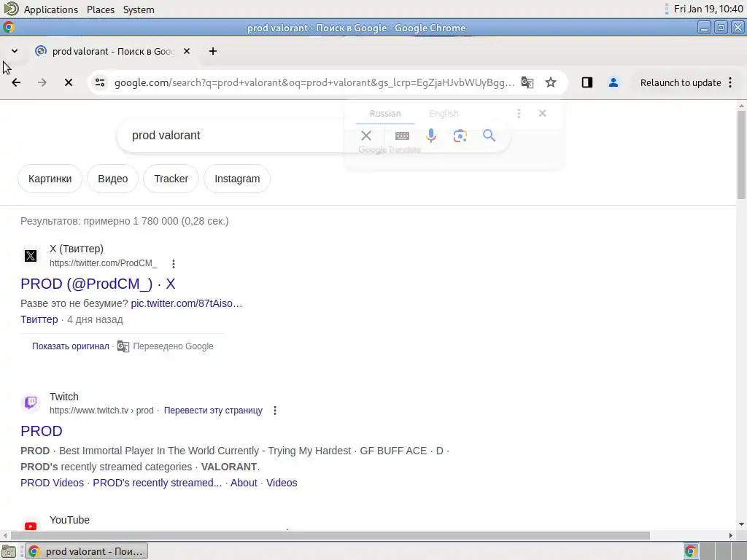Click the vertical scrollbar thumb
This screenshot has height=560, width=747.
tap(741, 155)
